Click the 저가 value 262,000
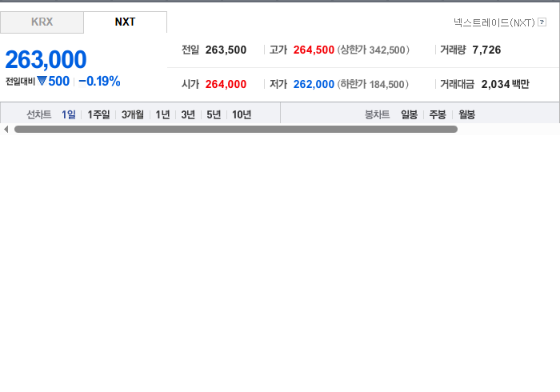Screen dimensions: 560x392 [x=314, y=84]
